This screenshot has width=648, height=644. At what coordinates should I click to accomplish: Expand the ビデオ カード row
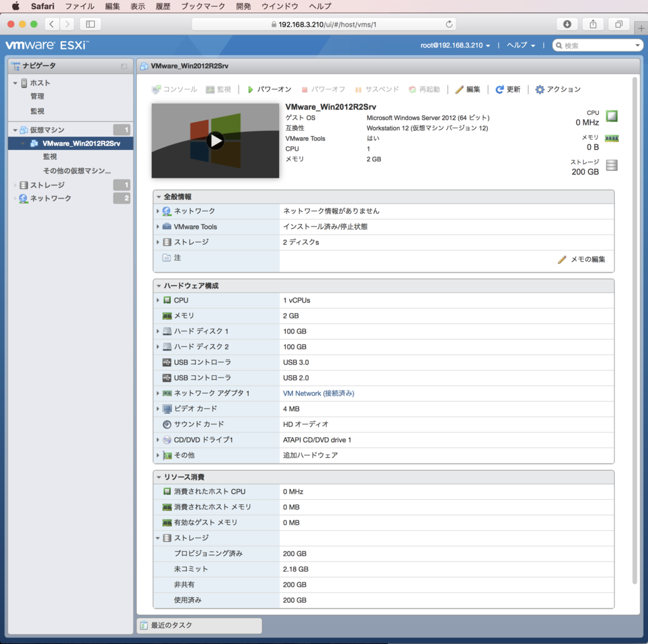pyautogui.click(x=158, y=409)
